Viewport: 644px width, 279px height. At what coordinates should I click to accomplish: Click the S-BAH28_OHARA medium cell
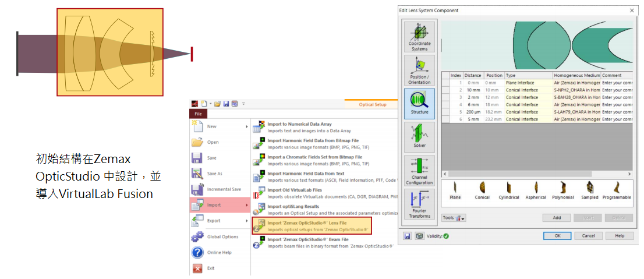click(576, 97)
